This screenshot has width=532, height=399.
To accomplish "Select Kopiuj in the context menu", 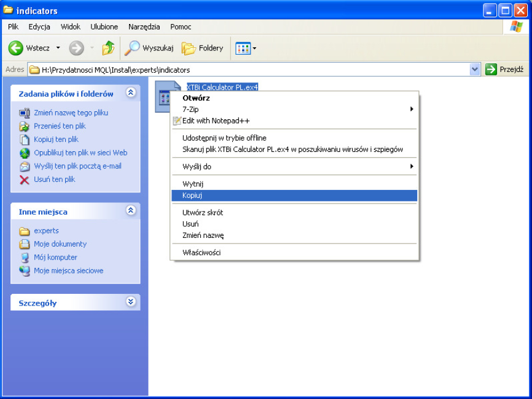I will pyautogui.click(x=192, y=196).
